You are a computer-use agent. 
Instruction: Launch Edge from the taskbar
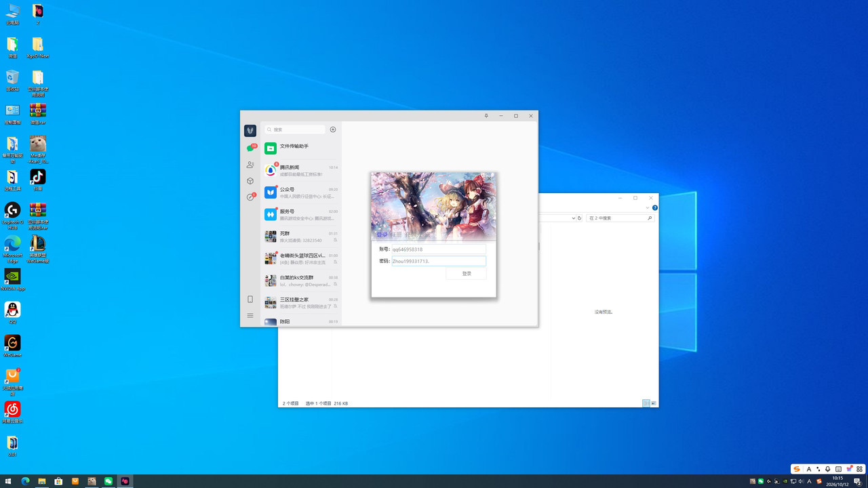pyautogui.click(x=25, y=481)
